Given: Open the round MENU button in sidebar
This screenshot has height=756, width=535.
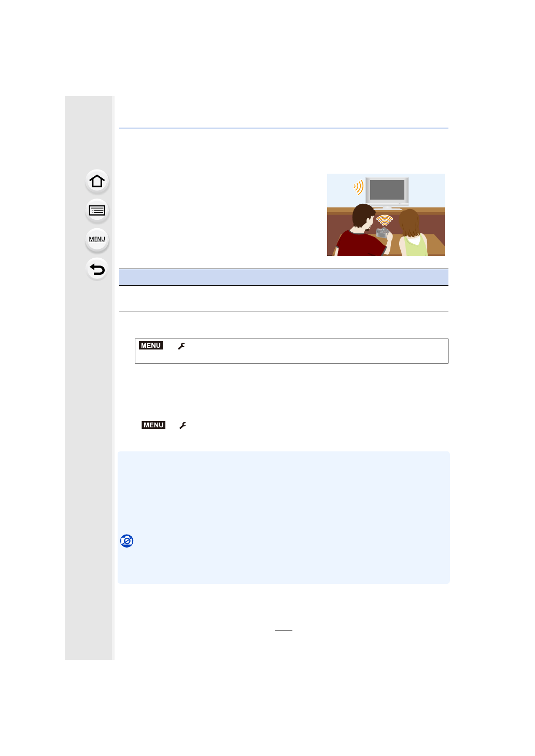Looking at the screenshot, I should pyautogui.click(x=97, y=240).
